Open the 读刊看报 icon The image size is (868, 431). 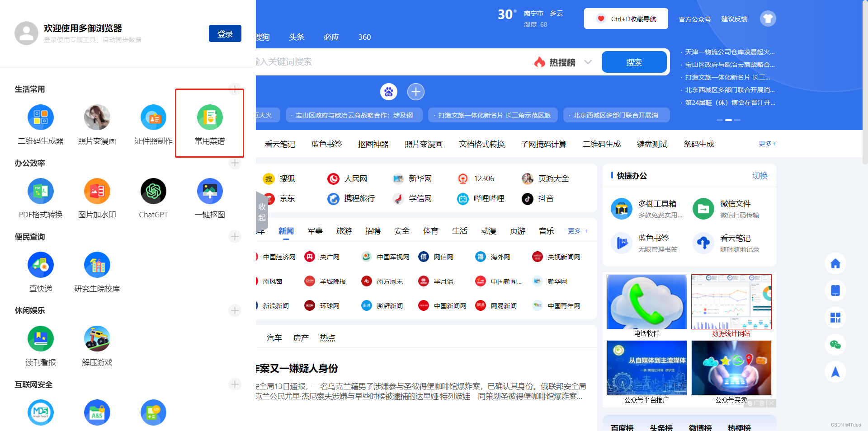tap(41, 338)
